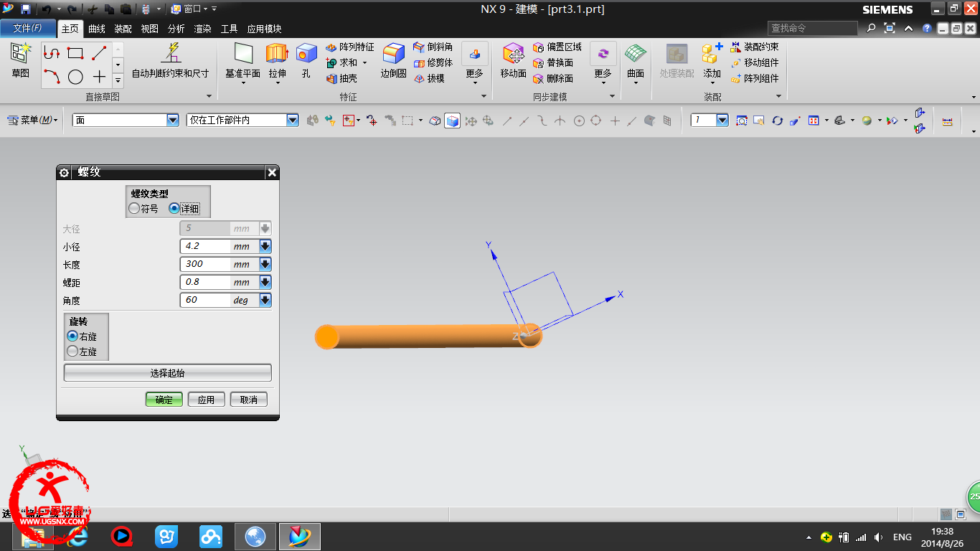Click 自动判断约束和尺寸 constraint tool
Viewport: 980px width, 551px height.
click(x=171, y=60)
